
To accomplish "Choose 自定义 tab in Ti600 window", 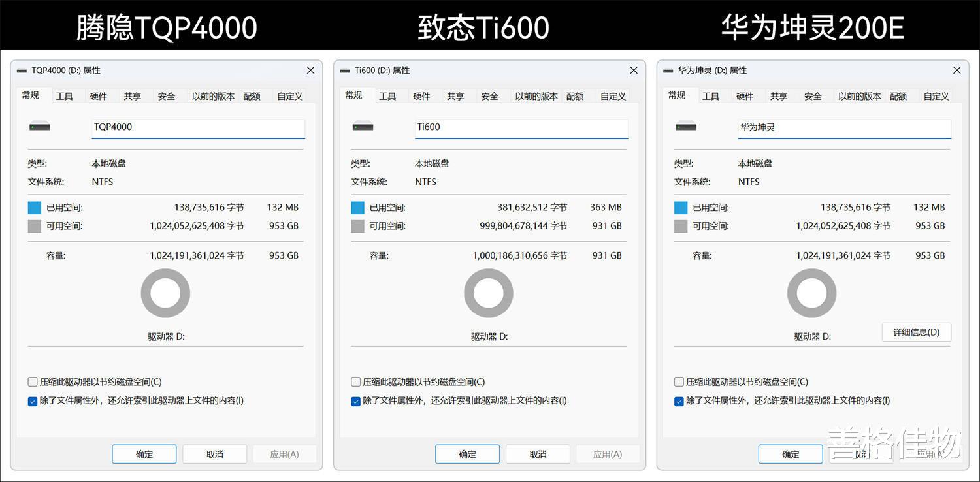I will [613, 96].
